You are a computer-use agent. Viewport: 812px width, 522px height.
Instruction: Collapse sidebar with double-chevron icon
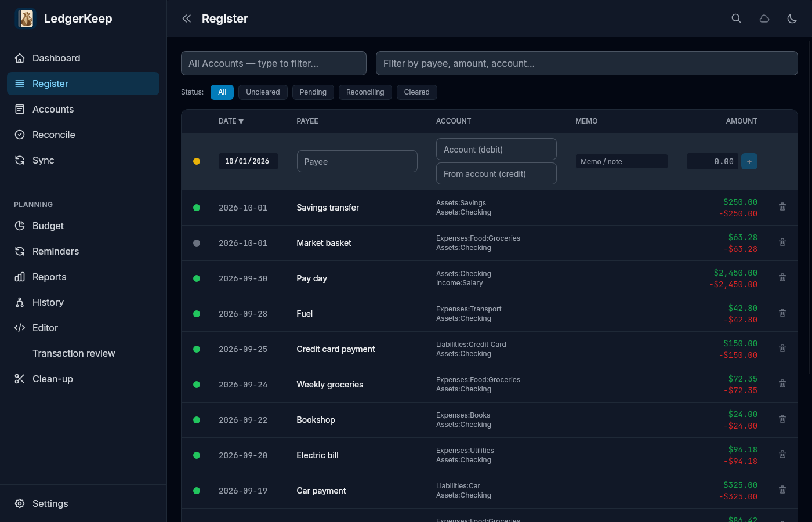point(186,19)
